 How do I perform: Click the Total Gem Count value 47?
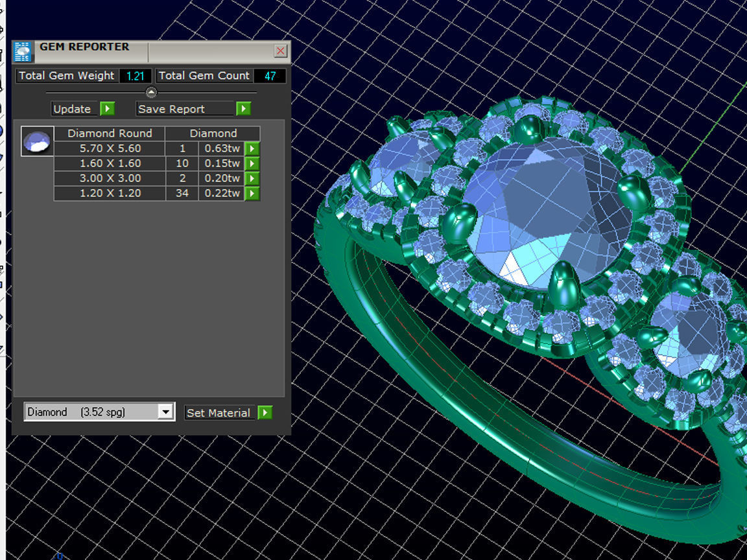coord(270,76)
